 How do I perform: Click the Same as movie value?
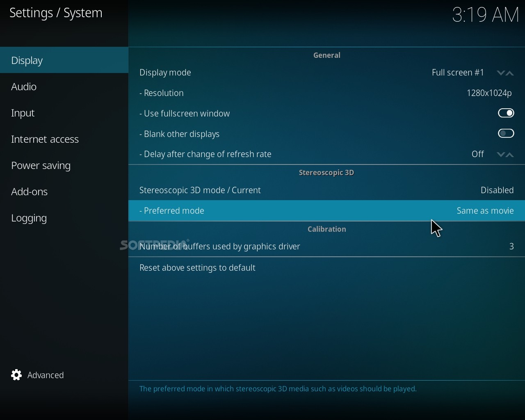tap(485, 211)
